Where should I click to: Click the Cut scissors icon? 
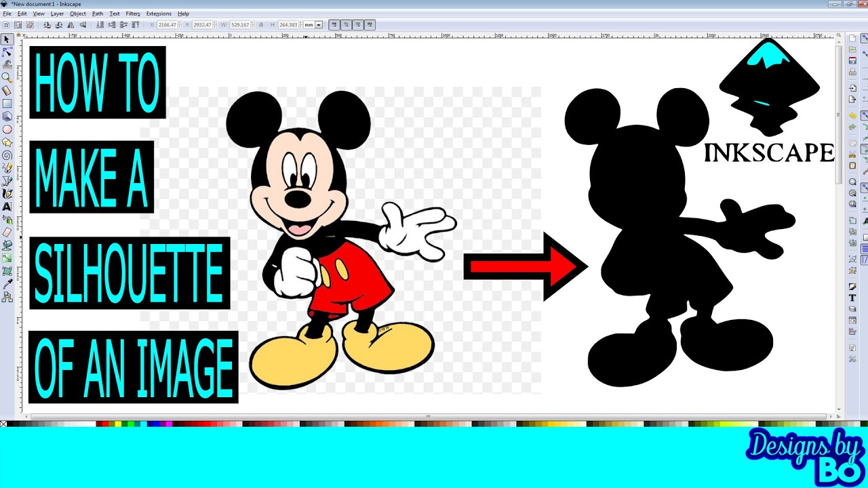point(852,153)
